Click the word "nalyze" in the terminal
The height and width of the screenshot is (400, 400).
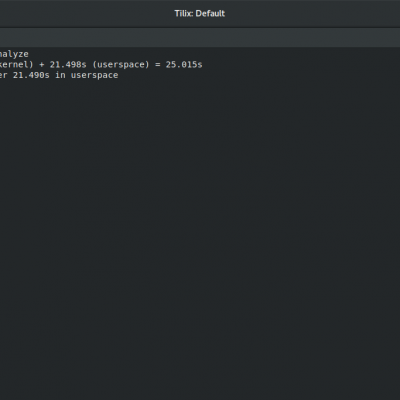(x=14, y=54)
